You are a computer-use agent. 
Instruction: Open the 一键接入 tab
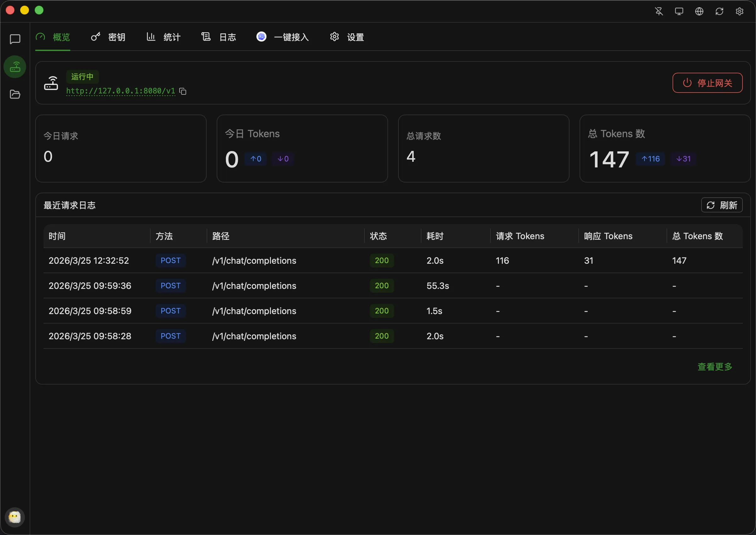(283, 37)
